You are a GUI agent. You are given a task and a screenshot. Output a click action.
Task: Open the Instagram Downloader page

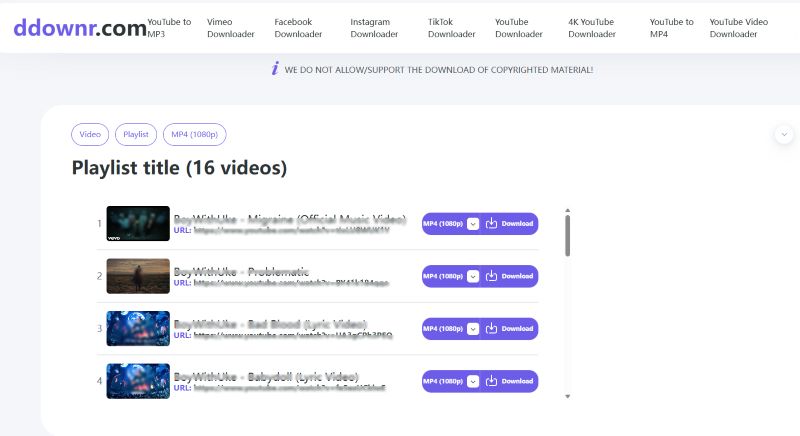374,28
